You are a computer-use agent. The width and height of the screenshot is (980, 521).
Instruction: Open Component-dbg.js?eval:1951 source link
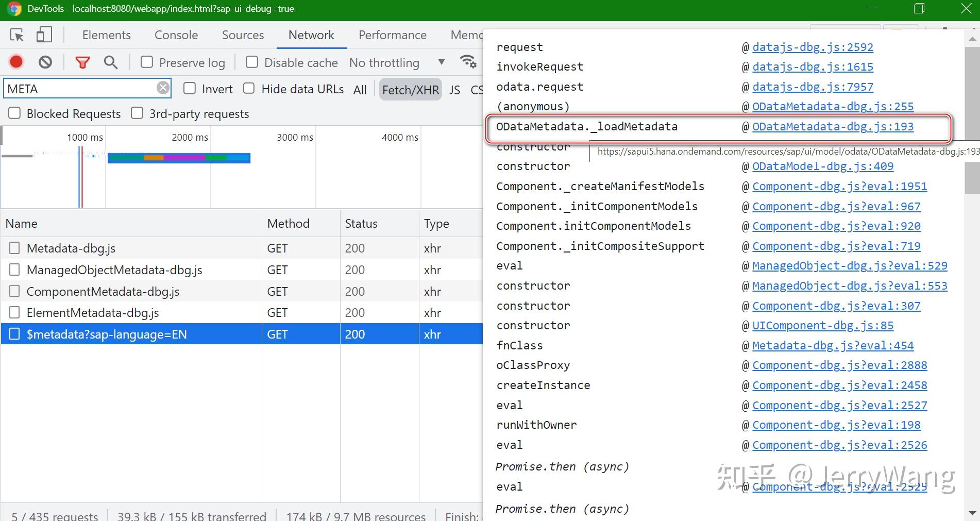coord(839,186)
